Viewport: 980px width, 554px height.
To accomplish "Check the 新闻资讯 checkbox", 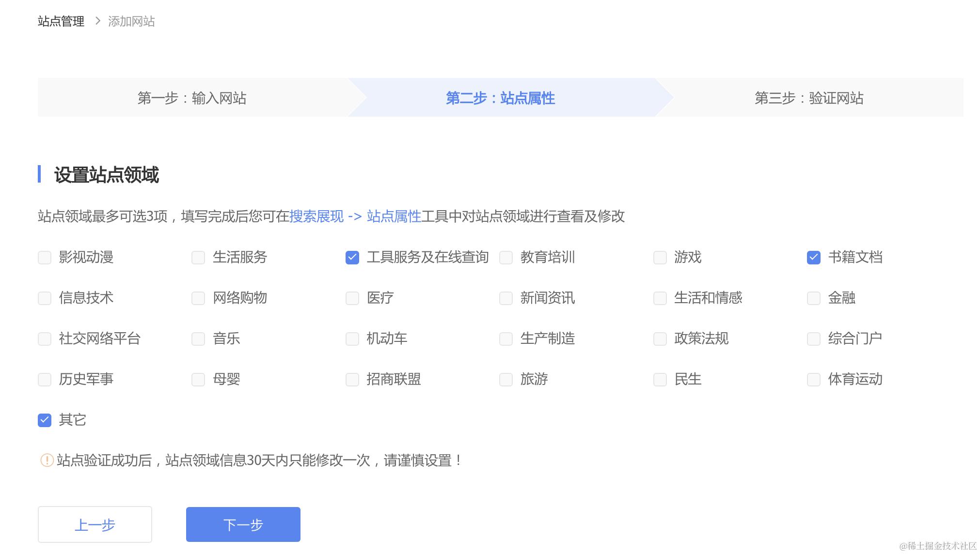I will pos(506,298).
